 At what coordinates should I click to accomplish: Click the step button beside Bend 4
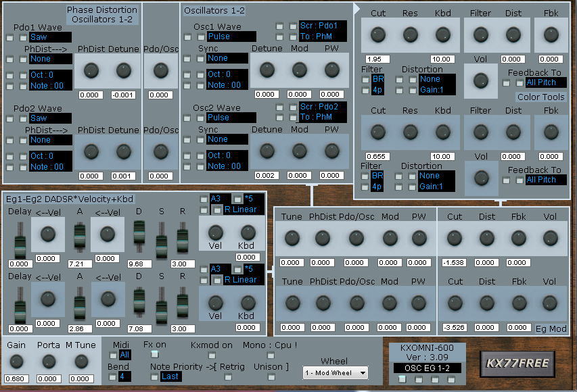(x=112, y=377)
